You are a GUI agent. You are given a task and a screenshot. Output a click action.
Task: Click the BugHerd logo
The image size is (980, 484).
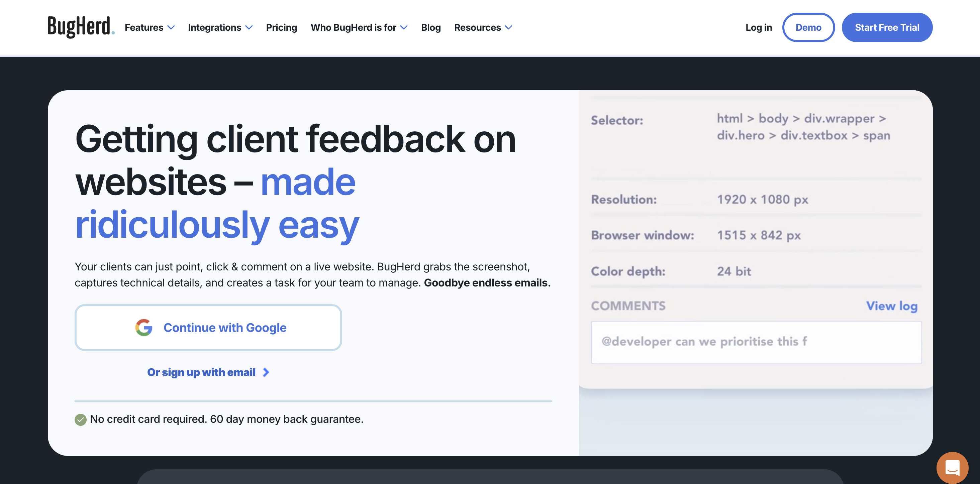(x=81, y=27)
